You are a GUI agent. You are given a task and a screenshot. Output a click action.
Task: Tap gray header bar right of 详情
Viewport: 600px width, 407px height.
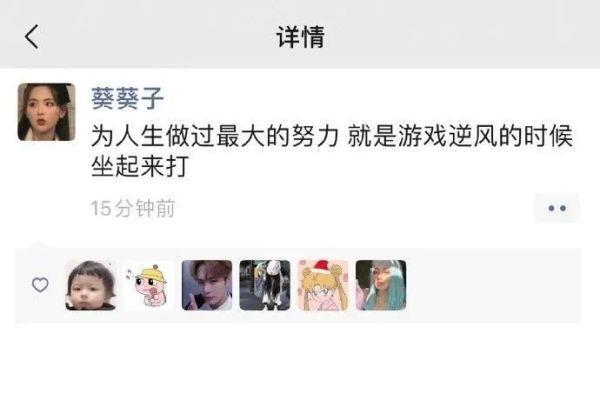pos(459,37)
